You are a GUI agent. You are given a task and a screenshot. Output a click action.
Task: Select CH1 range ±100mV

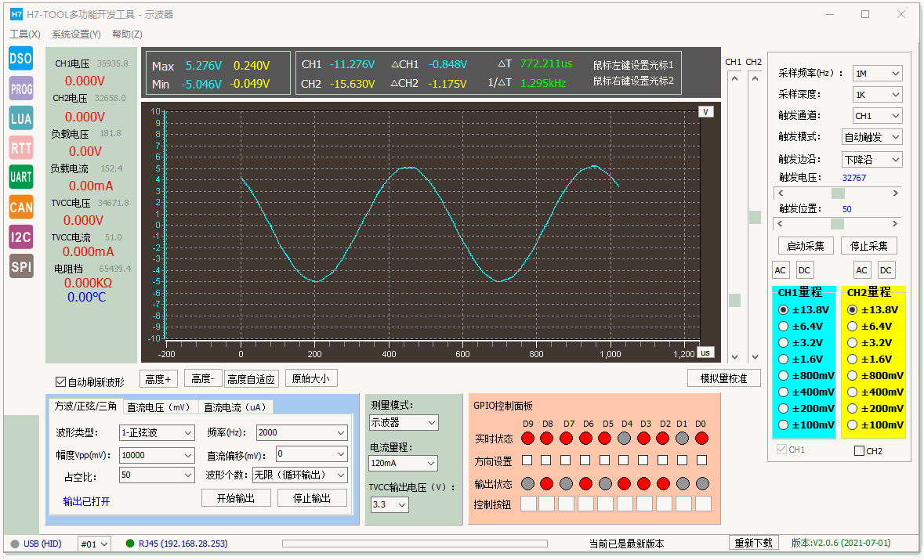tap(783, 425)
